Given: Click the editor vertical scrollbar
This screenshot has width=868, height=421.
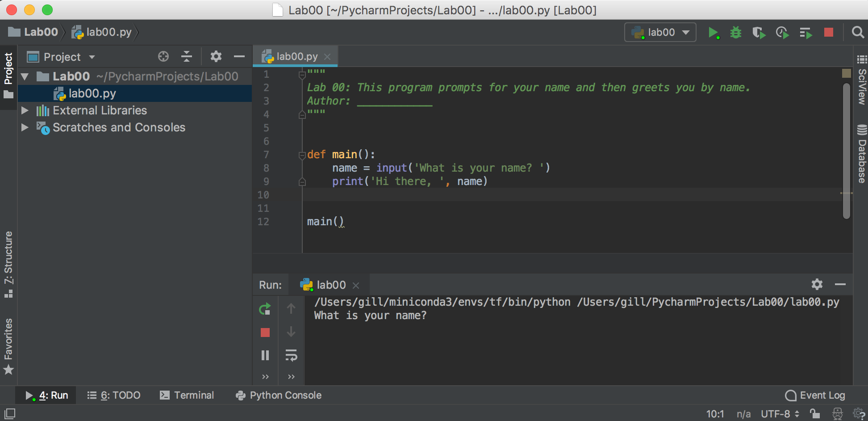Looking at the screenshot, I should coord(847,151).
